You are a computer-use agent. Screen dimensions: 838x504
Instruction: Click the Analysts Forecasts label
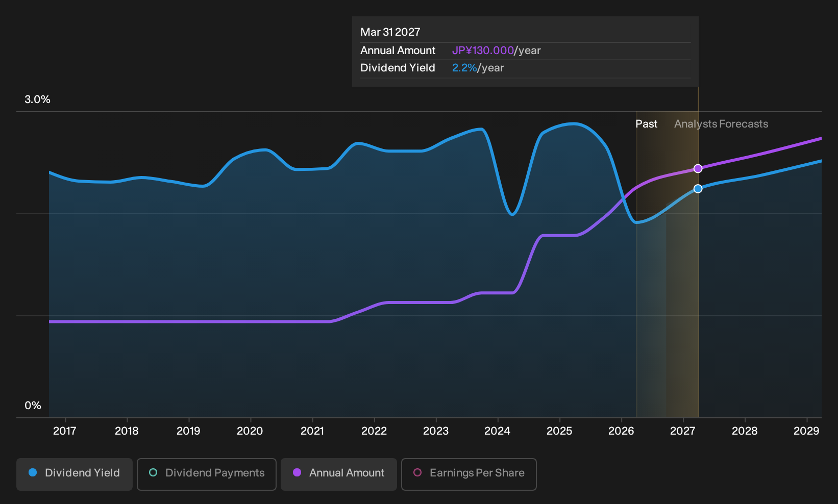[x=721, y=124]
